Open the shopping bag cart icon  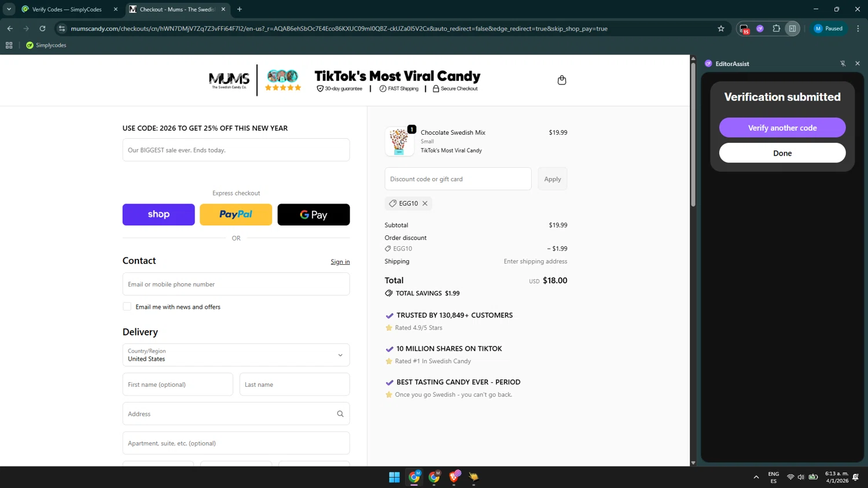click(561, 80)
